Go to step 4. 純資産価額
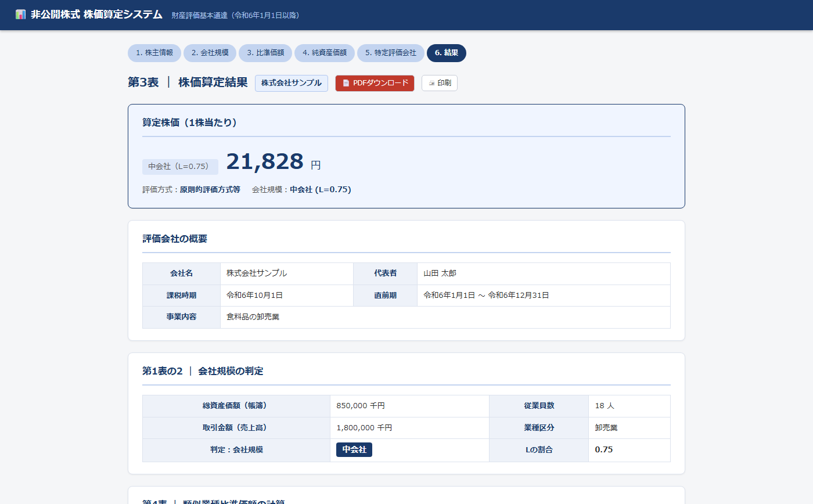Screen dimensions: 813x504 (x=325, y=53)
